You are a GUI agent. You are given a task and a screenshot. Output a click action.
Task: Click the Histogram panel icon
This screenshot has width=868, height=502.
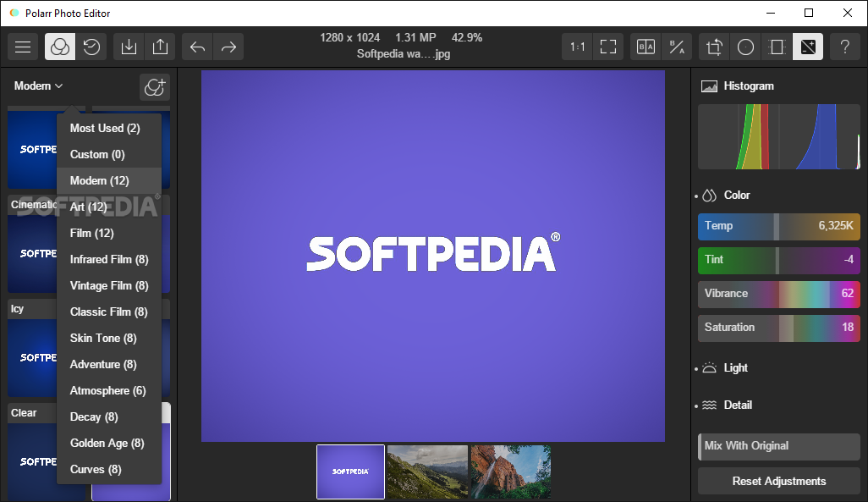tap(709, 86)
